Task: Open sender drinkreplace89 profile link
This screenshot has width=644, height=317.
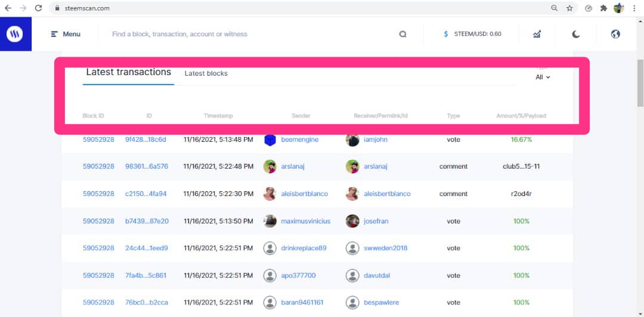Action: [304, 248]
